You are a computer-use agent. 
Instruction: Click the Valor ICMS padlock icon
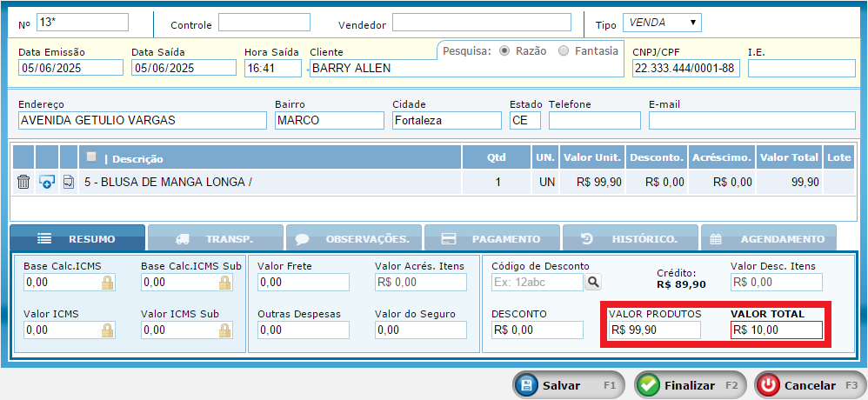point(107,330)
